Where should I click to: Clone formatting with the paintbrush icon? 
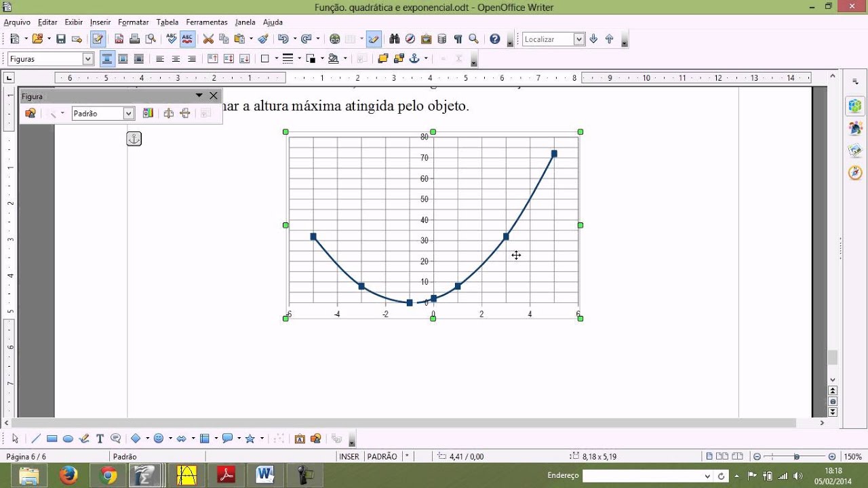(263, 39)
